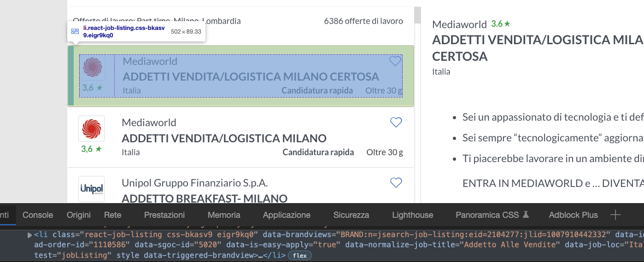The height and width of the screenshot is (262, 644).
Task: Open the Rete tab in DevTools
Action: pyautogui.click(x=112, y=215)
